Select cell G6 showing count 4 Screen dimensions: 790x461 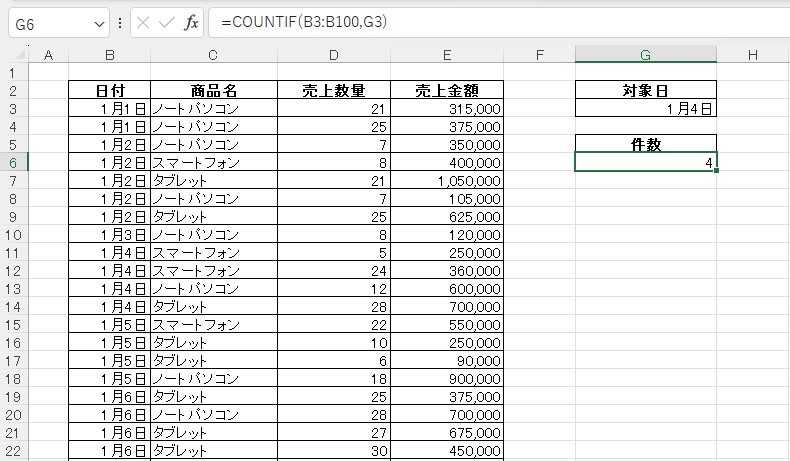click(x=645, y=162)
